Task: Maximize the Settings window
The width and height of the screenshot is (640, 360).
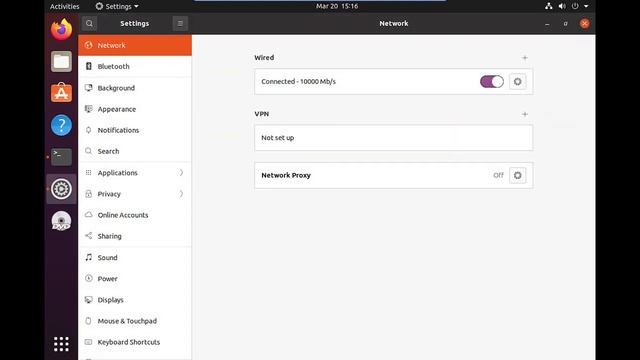Action: [x=565, y=24]
